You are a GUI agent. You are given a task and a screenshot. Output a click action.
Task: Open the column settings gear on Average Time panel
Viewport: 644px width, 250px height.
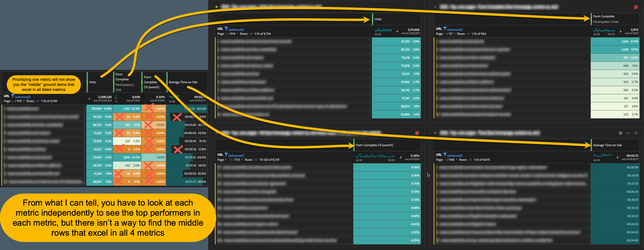[x=621, y=133]
